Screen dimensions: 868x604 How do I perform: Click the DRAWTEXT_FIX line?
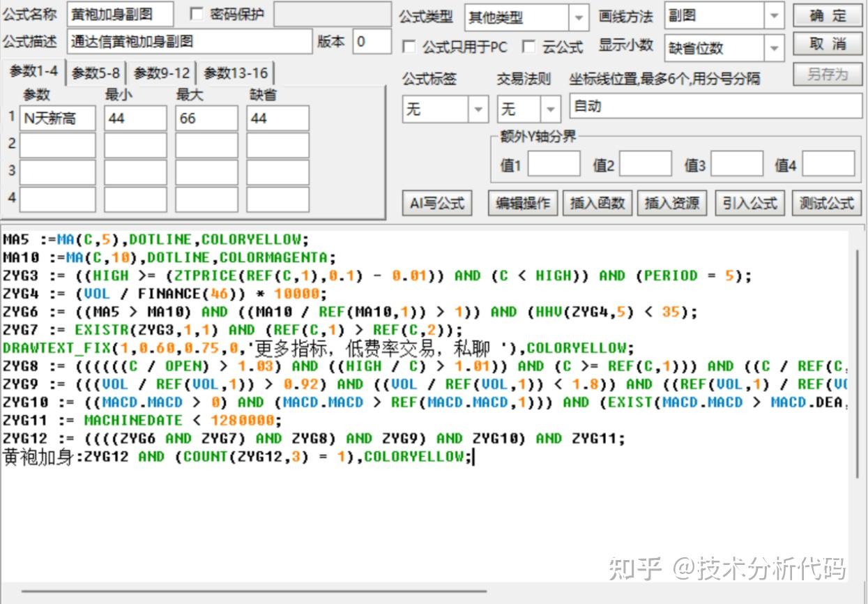(319, 348)
